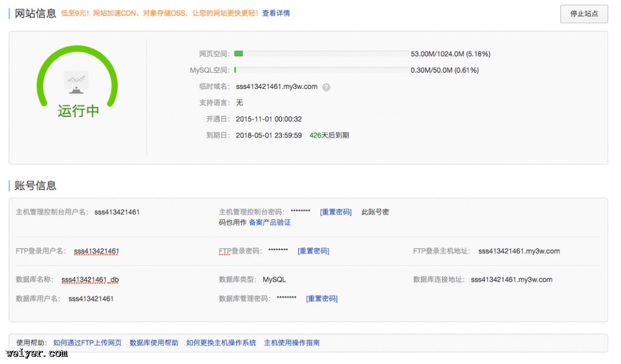
Task: Click the 网页空间 usage progress bar
Action: (x=321, y=54)
